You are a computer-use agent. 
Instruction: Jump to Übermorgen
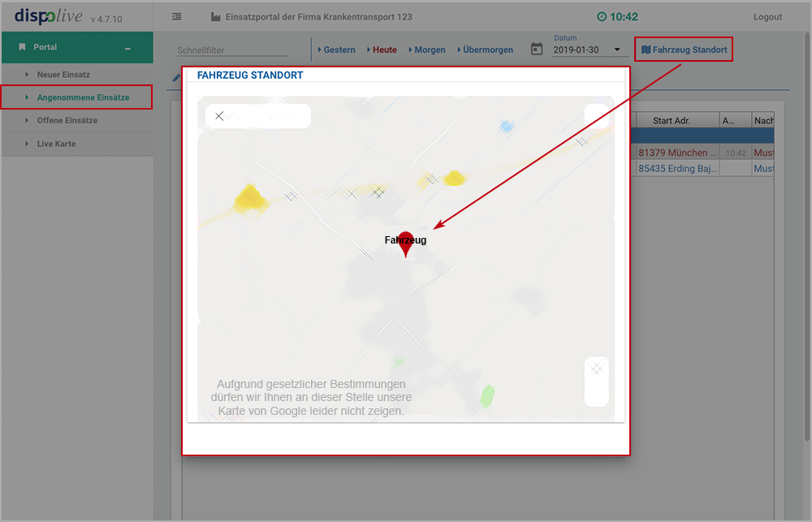[487, 50]
